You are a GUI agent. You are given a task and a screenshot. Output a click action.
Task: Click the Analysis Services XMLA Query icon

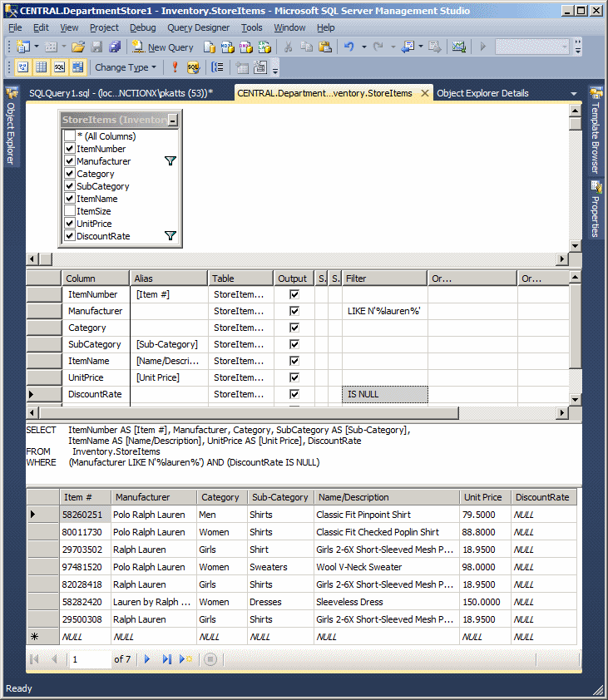(264, 47)
